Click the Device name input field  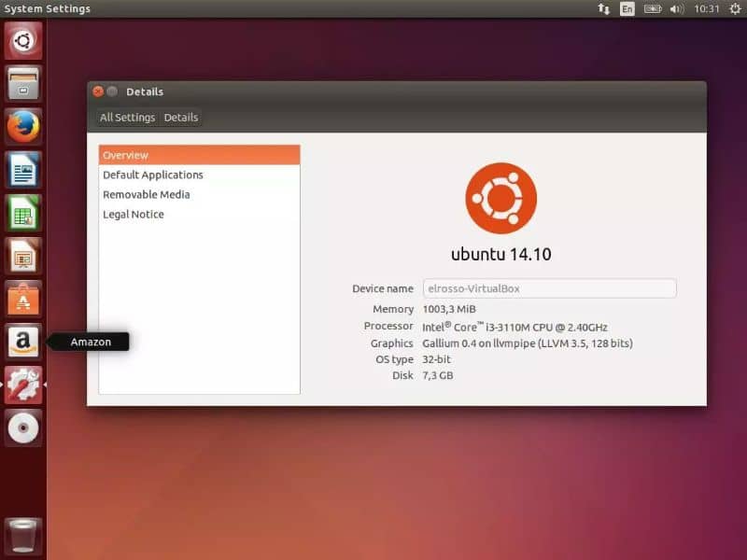pyautogui.click(x=549, y=288)
